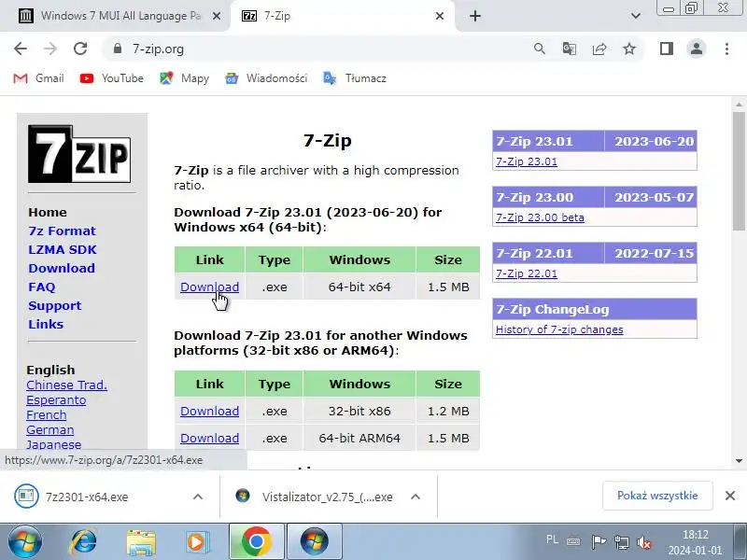Open History of 7-zip changes link
The image size is (747, 560).
coord(559,329)
